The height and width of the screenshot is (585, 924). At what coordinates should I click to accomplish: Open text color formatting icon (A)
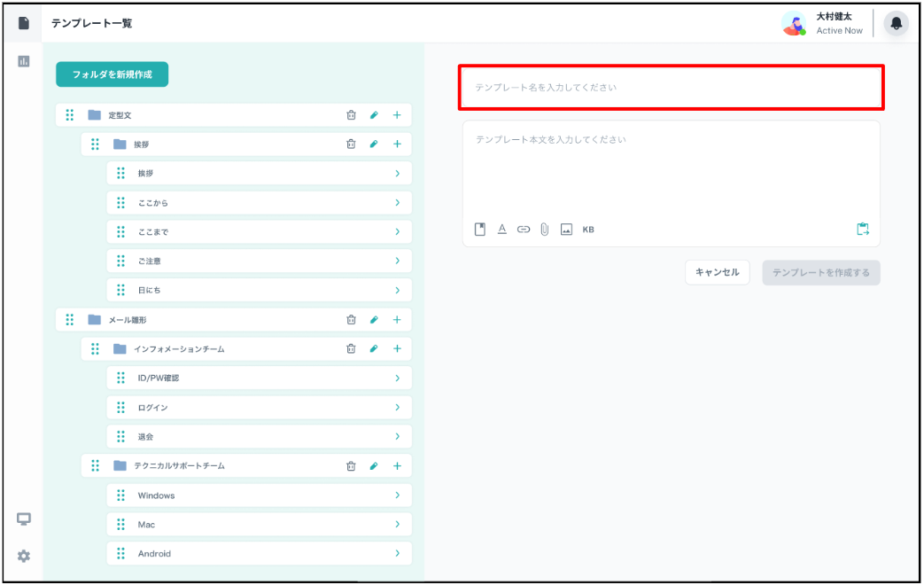pyautogui.click(x=501, y=230)
